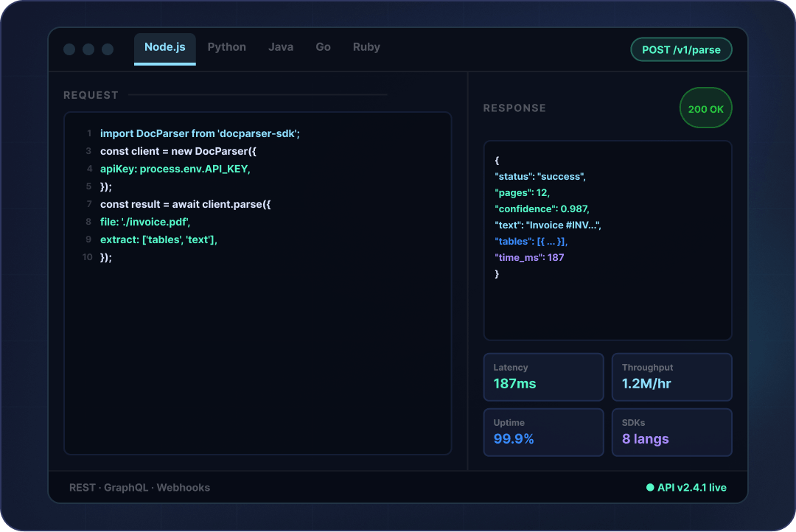
Task: Click the "text": "Invoice #INV..." line
Action: 548,225
